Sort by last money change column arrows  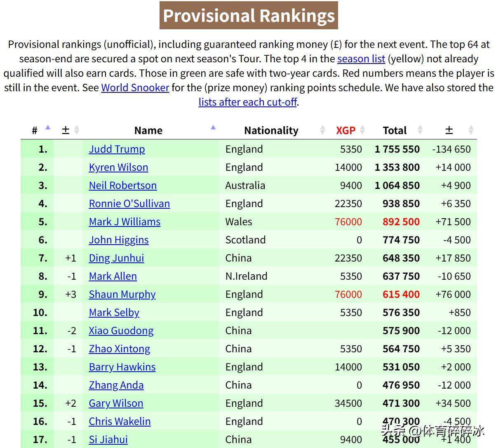tap(471, 130)
